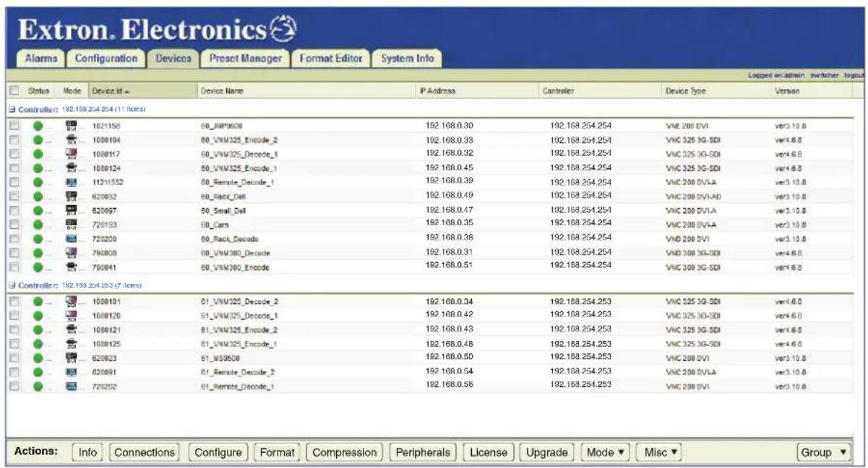Click the mode icon for device 1080124

[72, 168]
